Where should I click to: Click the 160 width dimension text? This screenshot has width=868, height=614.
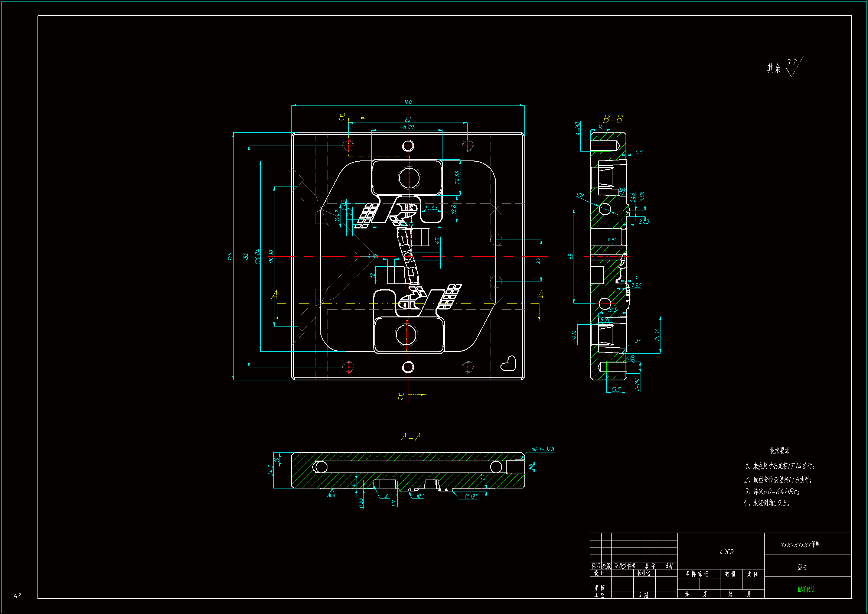click(408, 102)
